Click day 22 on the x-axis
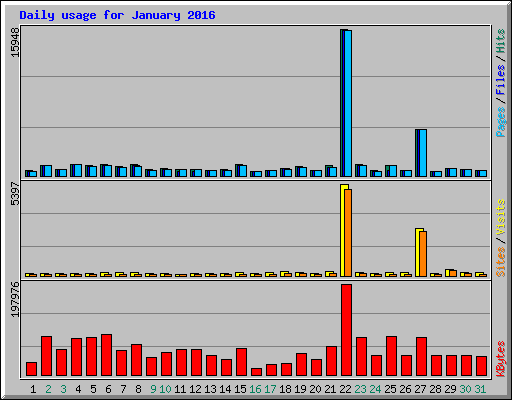The height and width of the screenshot is (400, 512). [345, 389]
